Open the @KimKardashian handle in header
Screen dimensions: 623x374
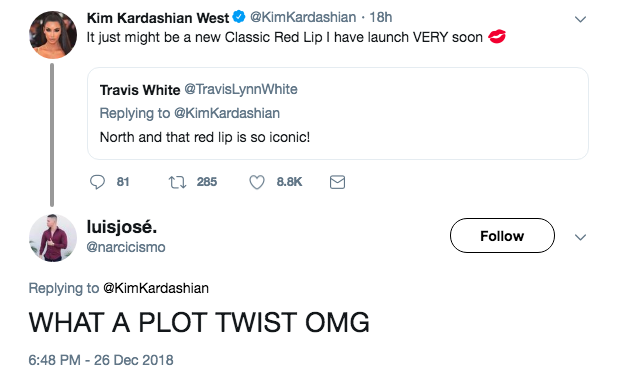pyautogui.click(x=303, y=17)
